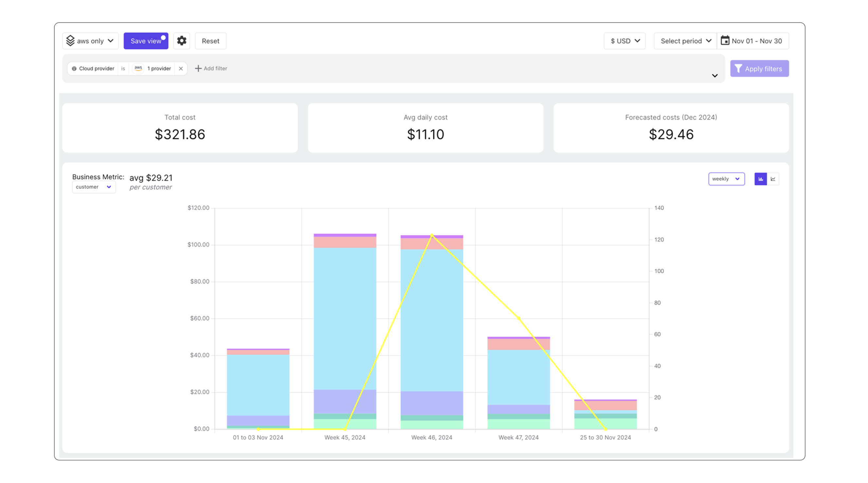
Task: Open the Nov 01 - Nov 30 date picker
Action: 753,41
